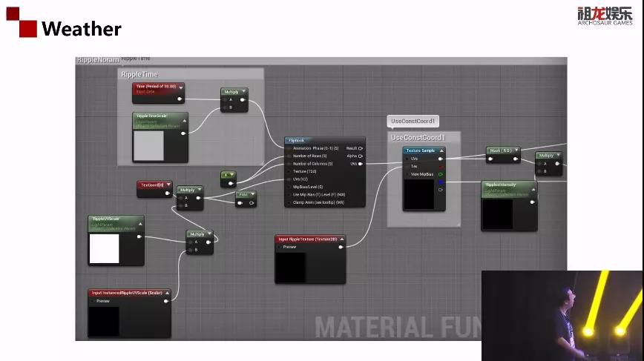Image resolution: width=644 pixels, height=361 pixels.
Task: Click FlipBook Number of Rows input pin
Action: (289, 156)
